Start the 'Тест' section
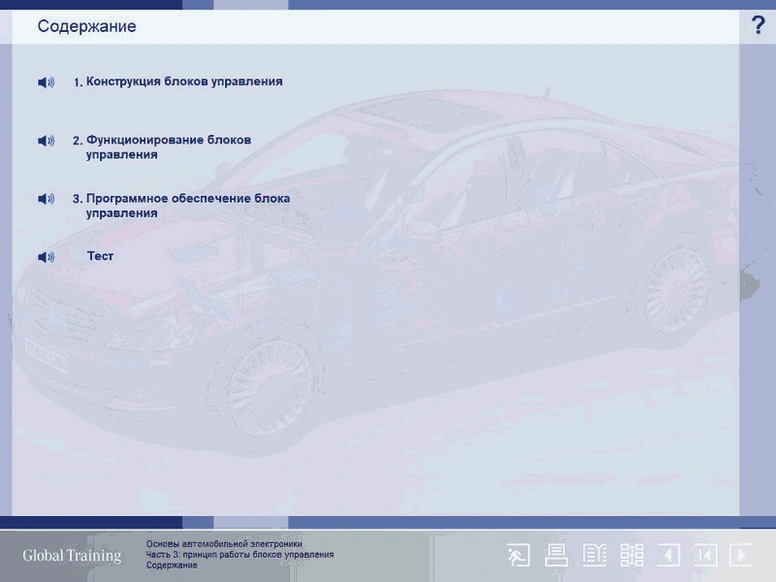Screen dimensions: 776x582 100,257
